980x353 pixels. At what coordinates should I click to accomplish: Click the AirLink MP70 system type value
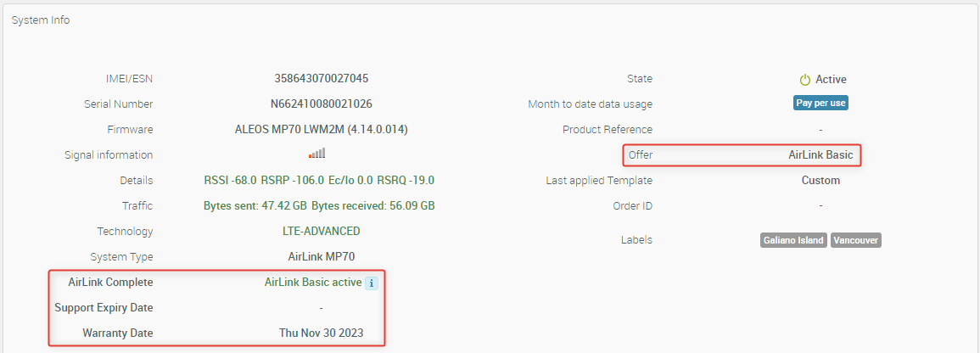(321, 257)
